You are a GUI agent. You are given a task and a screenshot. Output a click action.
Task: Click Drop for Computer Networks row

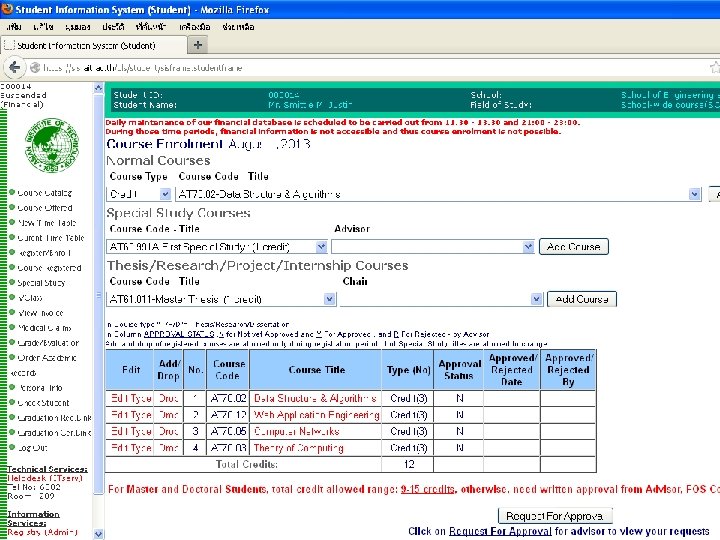point(169,431)
